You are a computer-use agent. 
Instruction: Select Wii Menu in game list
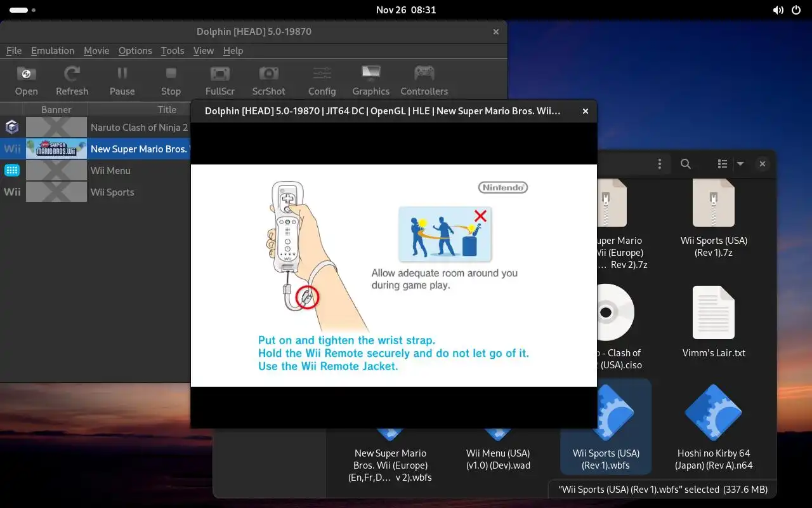95,171
